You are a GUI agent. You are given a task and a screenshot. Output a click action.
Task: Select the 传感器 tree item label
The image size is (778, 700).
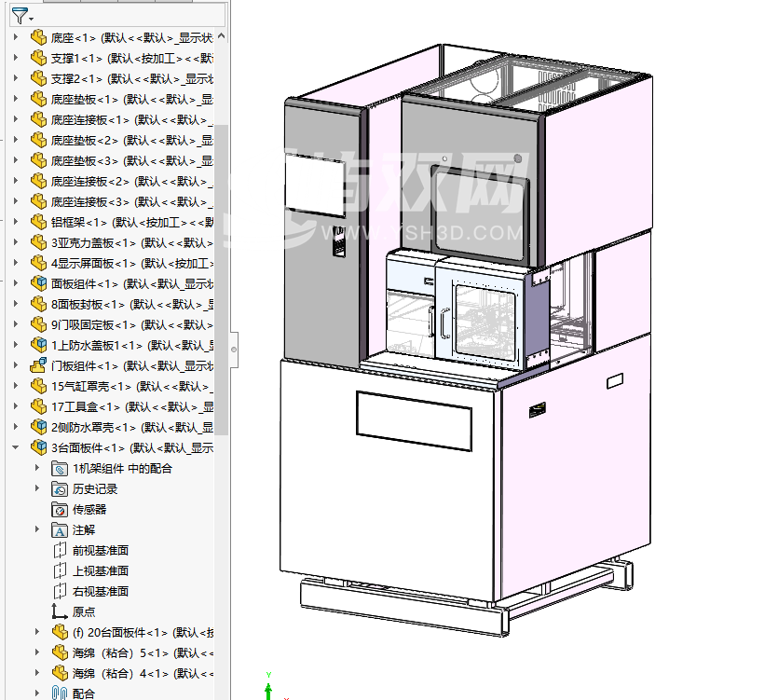point(89,509)
